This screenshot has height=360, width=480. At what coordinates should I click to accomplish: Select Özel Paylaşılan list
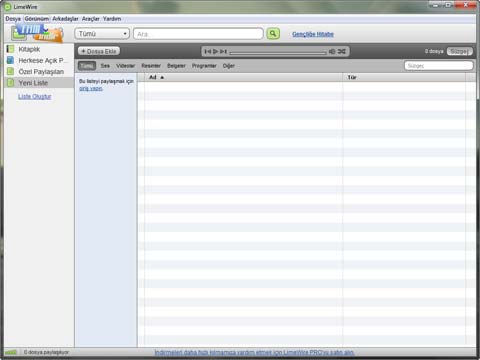click(39, 72)
